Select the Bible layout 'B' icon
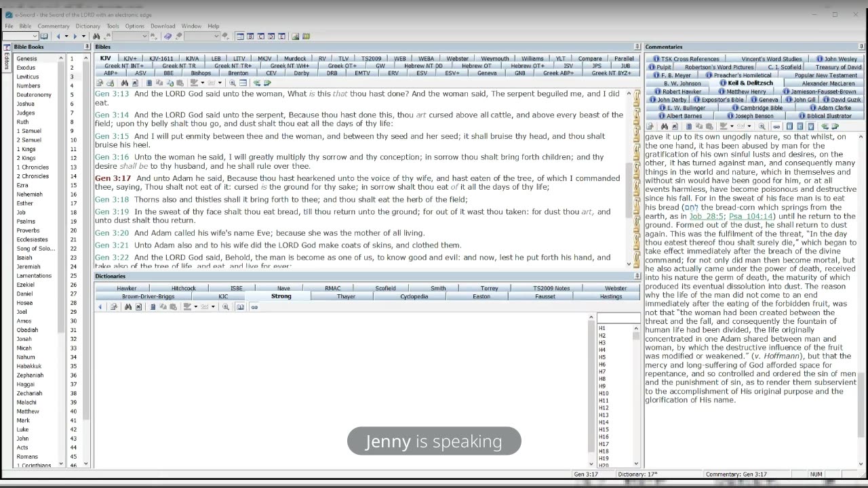868x488 pixels. click(x=250, y=36)
